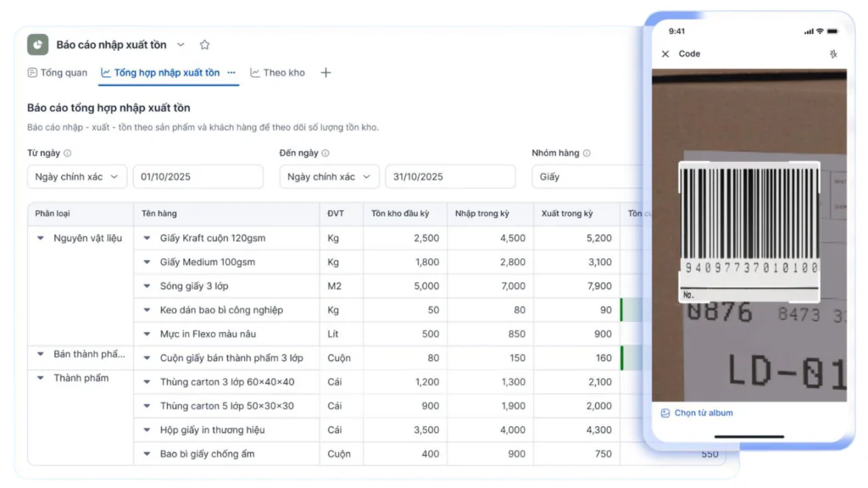Screen dimensions: 868x488
Task: Click the 3,500 cell in Hộp giấy row
Action: 405,430
